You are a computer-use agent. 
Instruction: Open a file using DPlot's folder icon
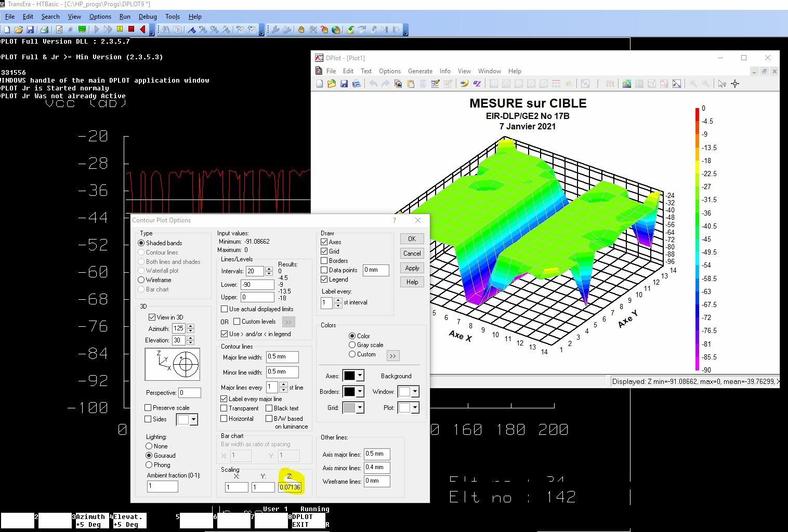(x=331, y=84)
